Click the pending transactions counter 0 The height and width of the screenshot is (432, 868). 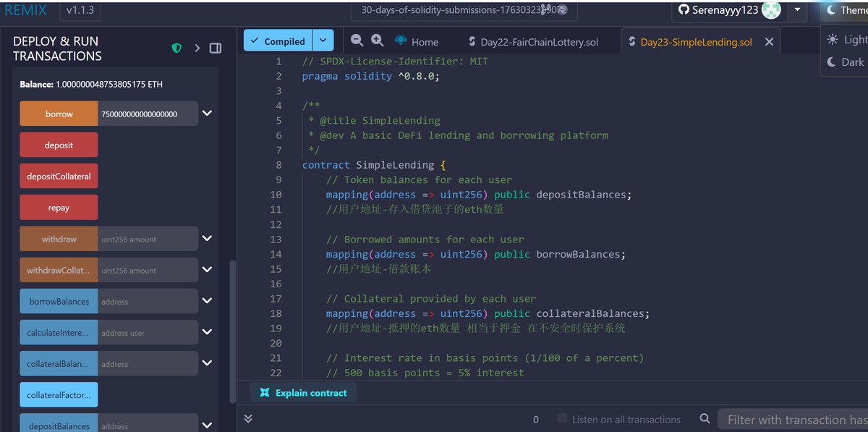click(536, 419)
